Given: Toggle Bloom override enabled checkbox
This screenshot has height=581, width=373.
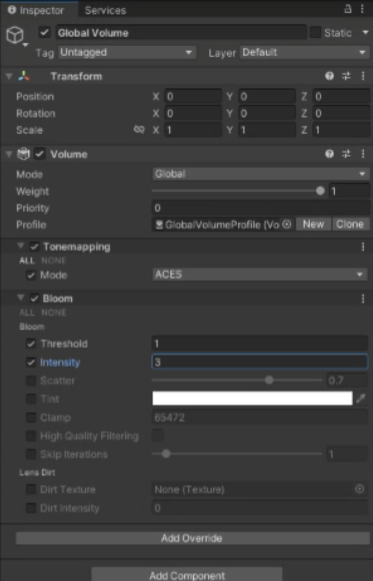Looking at the screenshot, I should (x=34, y=299).
